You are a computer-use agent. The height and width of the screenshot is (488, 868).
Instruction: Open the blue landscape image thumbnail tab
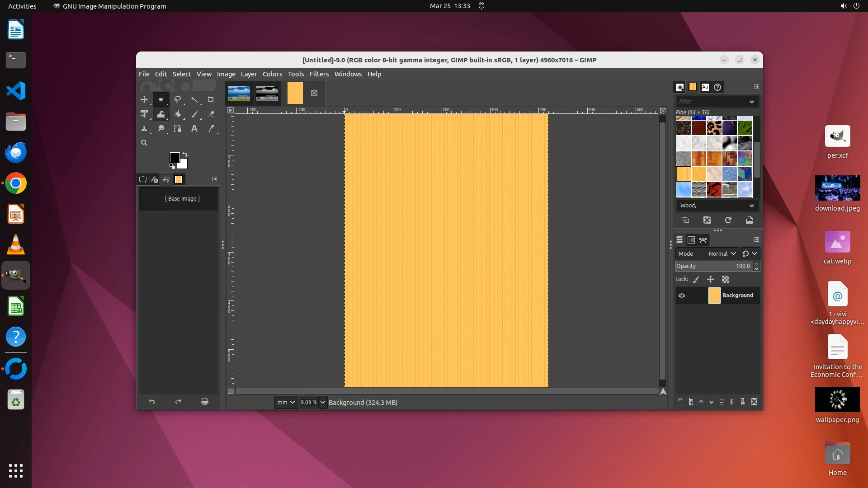click(x=239, y=93)
